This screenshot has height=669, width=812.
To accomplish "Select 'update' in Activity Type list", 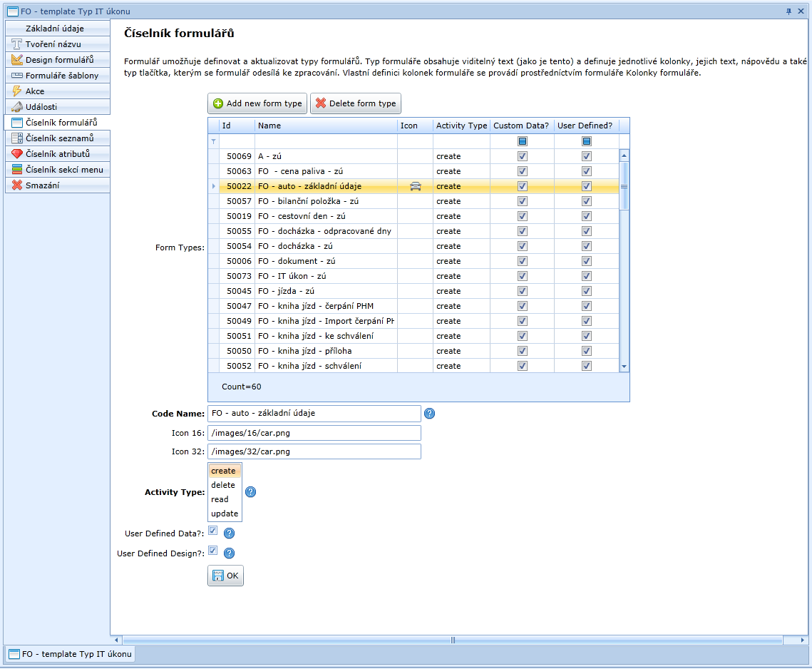I will 225,514.
